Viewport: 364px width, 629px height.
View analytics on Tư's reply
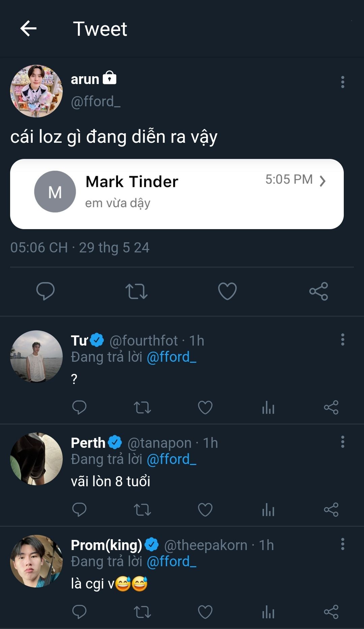click(x=268, y=408)
